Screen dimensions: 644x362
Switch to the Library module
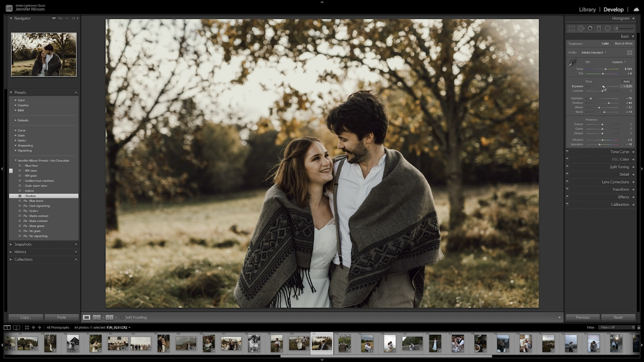pos(587,10)
